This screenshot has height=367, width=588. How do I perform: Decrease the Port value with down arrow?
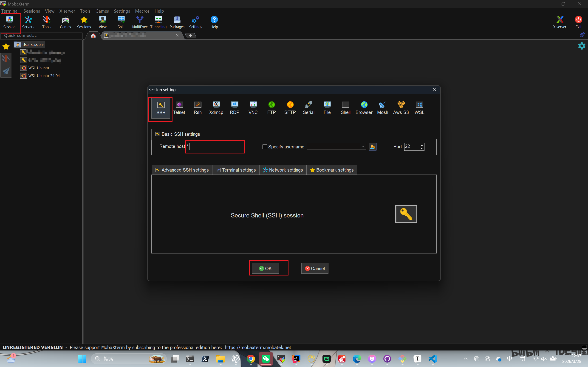point(422,148)
